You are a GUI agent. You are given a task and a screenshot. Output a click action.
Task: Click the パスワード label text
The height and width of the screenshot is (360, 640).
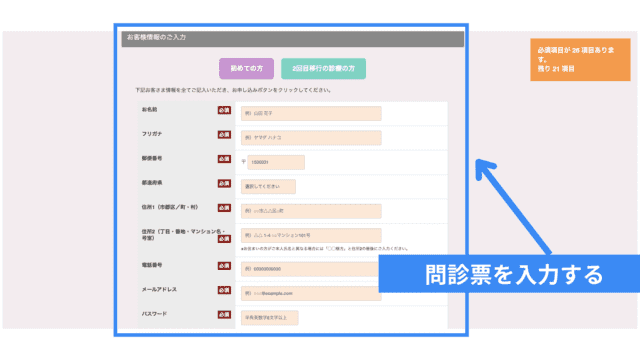tap(154, 314)
